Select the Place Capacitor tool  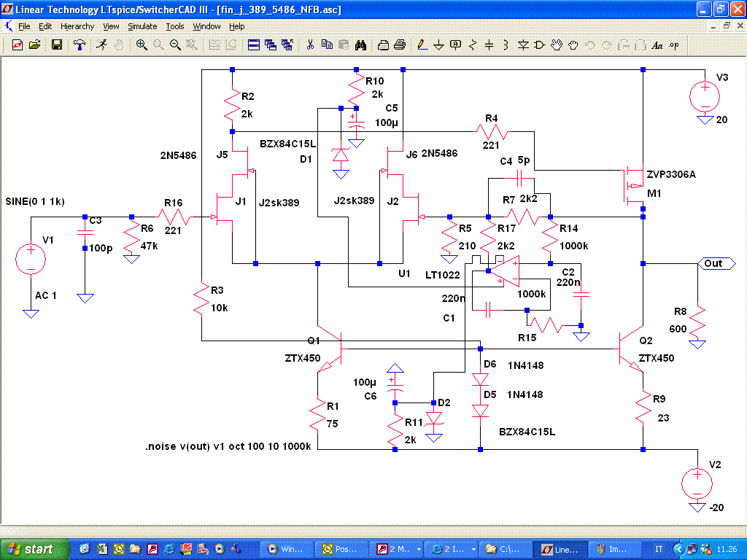coord(489,44)
